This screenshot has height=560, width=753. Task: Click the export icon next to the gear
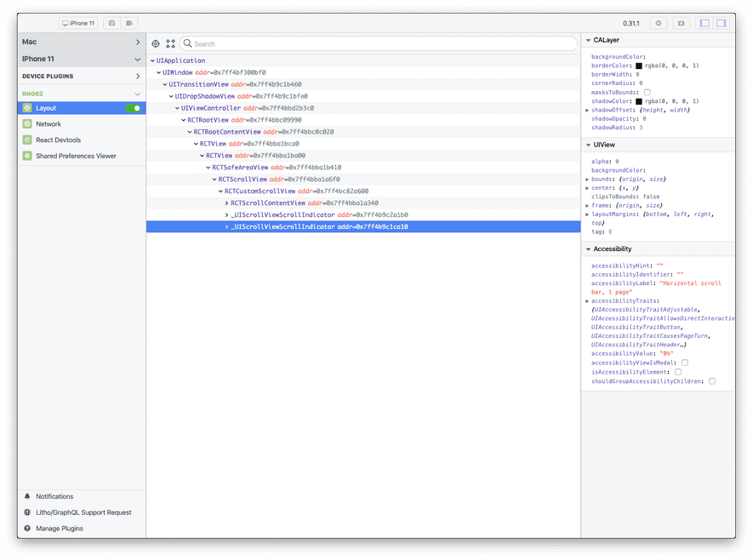(681, 23)
